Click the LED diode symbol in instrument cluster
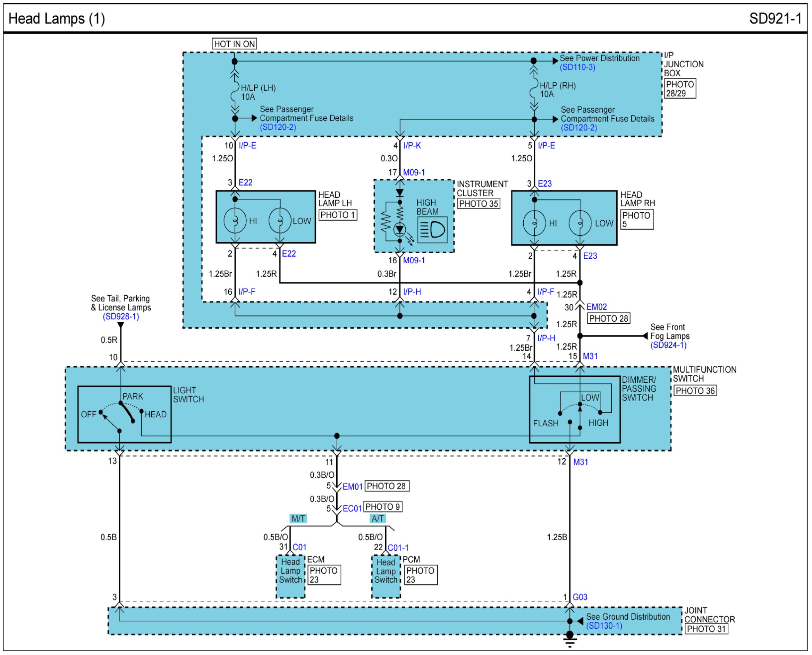Image resolution: width=812 pixels, height=655 pixels. point(400,229)
